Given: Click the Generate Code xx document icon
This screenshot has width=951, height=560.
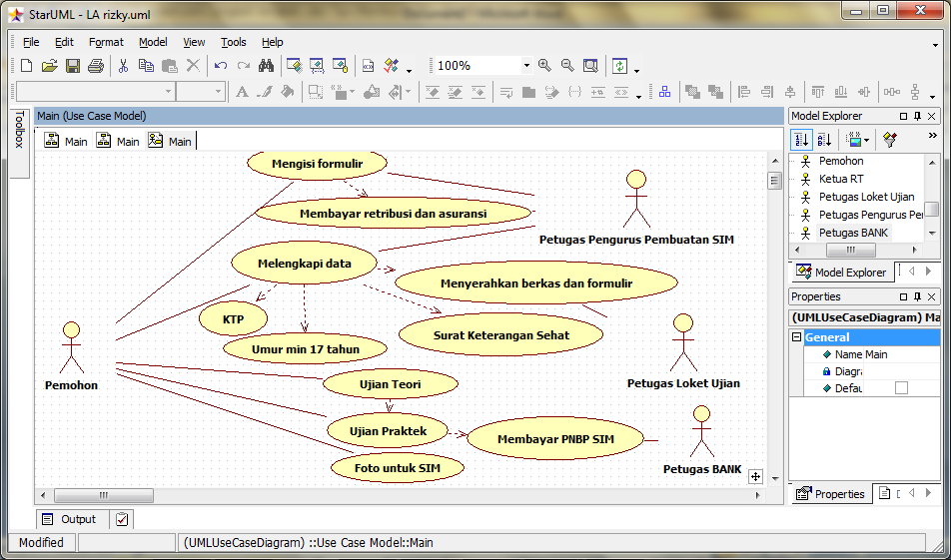Looking at the screenshot, I should click(x=369, y=66).
